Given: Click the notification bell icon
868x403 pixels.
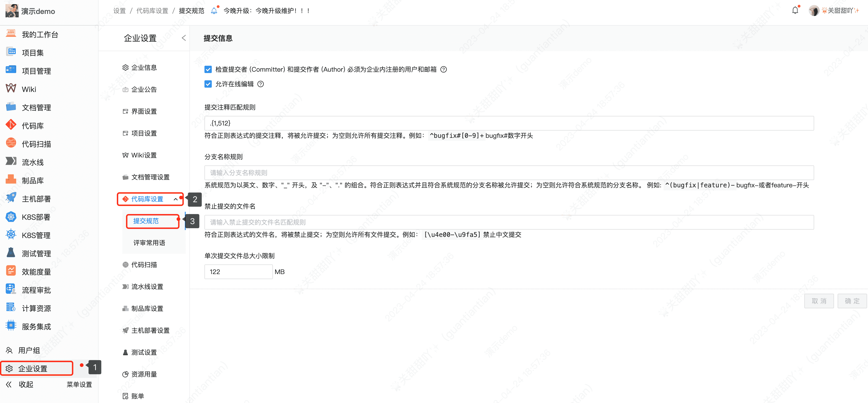Looking at the screenshot, I should (x=795, y=10).
